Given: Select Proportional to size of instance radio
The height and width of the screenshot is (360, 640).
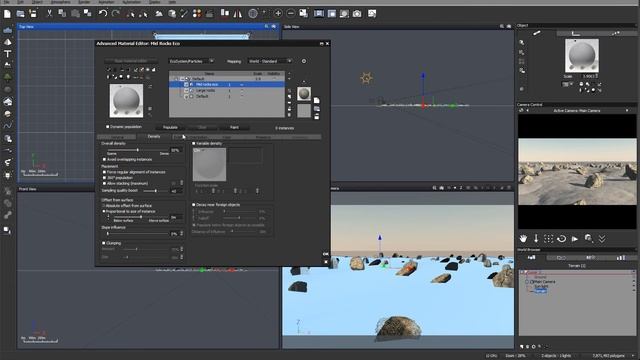Looking at the screenshot, I should (x=104, y=212).
